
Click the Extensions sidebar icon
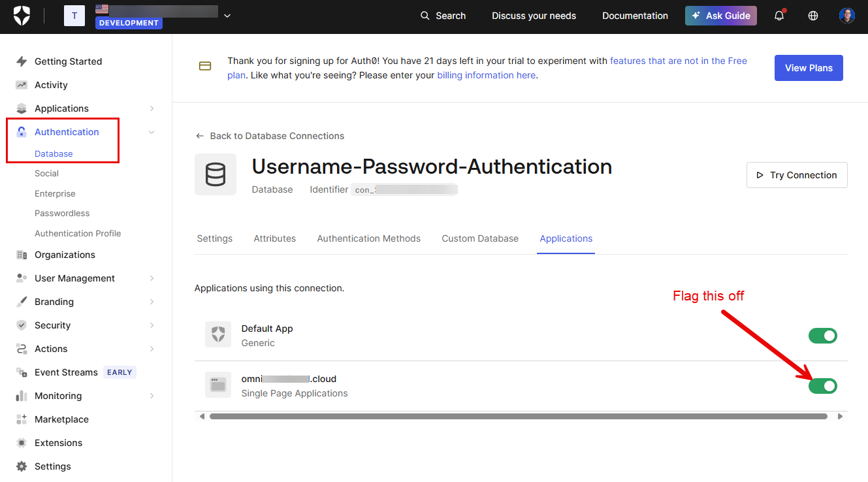coord(22,443)
